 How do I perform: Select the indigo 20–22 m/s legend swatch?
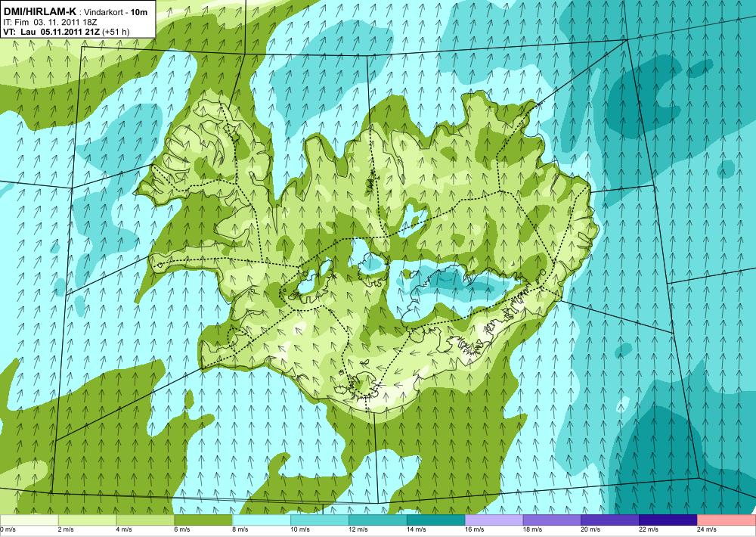610,520
